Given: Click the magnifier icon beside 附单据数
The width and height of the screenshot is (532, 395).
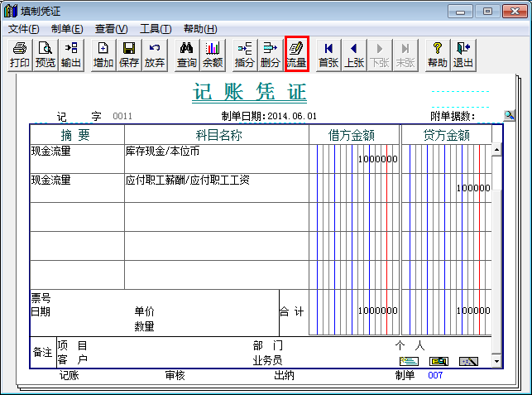Looking at the screenshot, I should click(x=510, y=115).
